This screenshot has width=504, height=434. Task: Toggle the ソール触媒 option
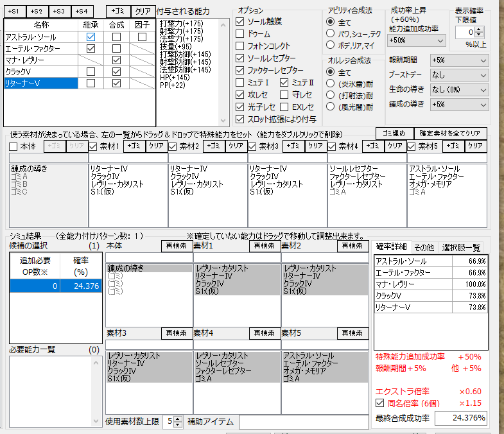point(239,22)
